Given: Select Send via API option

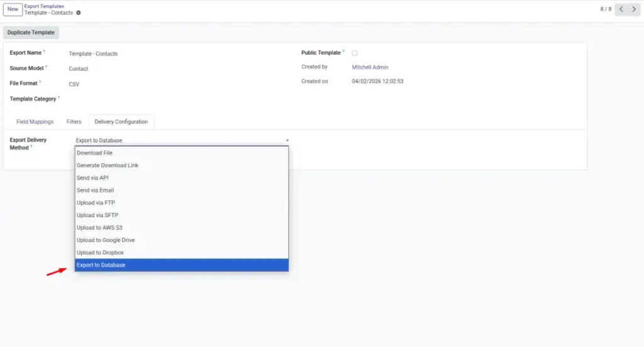Looking at the screenshot, I should point(182,178).
